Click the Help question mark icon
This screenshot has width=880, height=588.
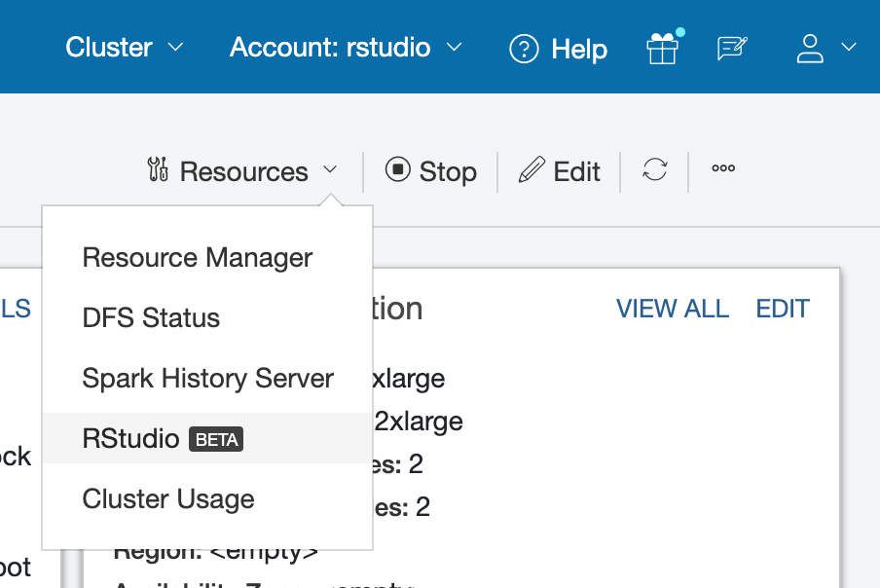tap(525, 49)
